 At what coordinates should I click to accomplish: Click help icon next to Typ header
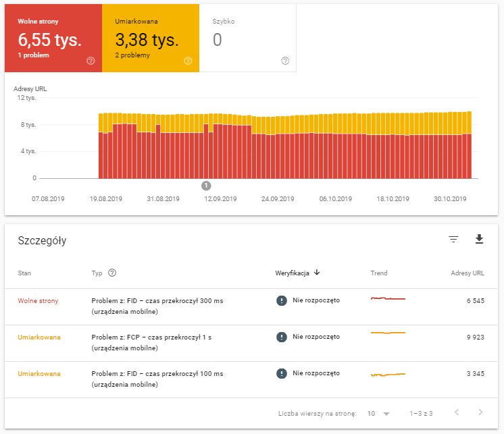point(112,273)
